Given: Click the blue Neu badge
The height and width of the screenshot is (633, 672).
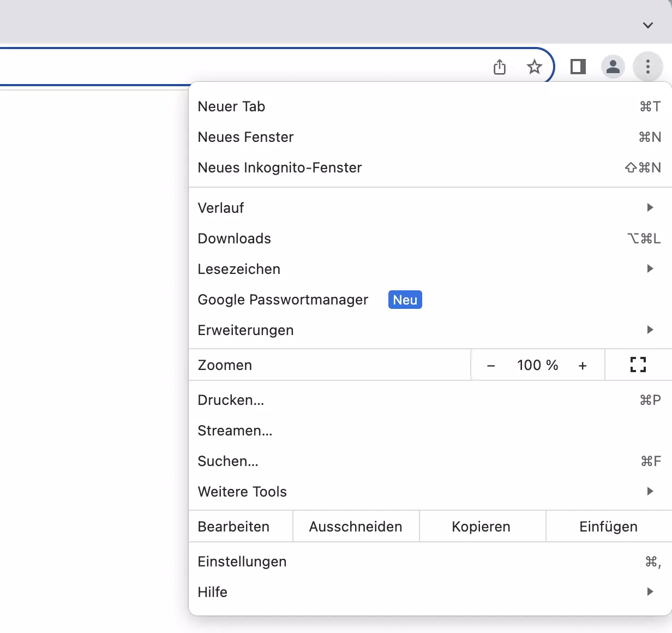Looking at the screenshot, I should point(405,300).
